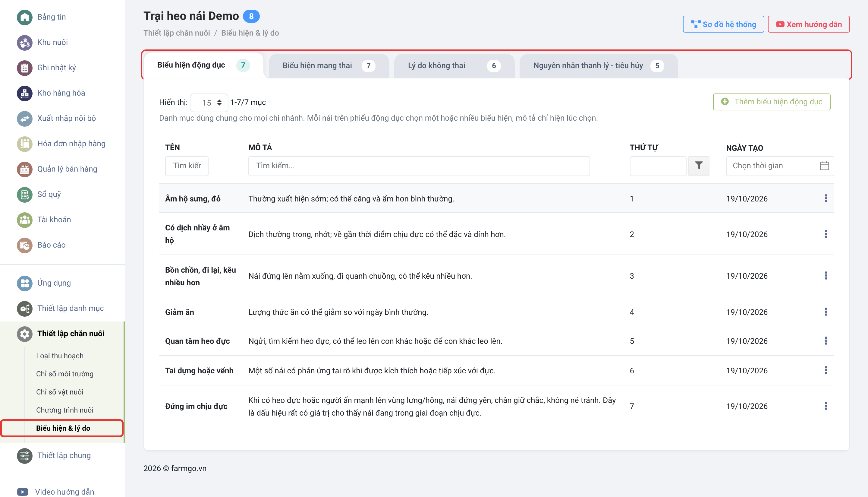This screenshot has height=497, width=868.
Task: Switch to Lý do không thai tab
Action: 454,65
